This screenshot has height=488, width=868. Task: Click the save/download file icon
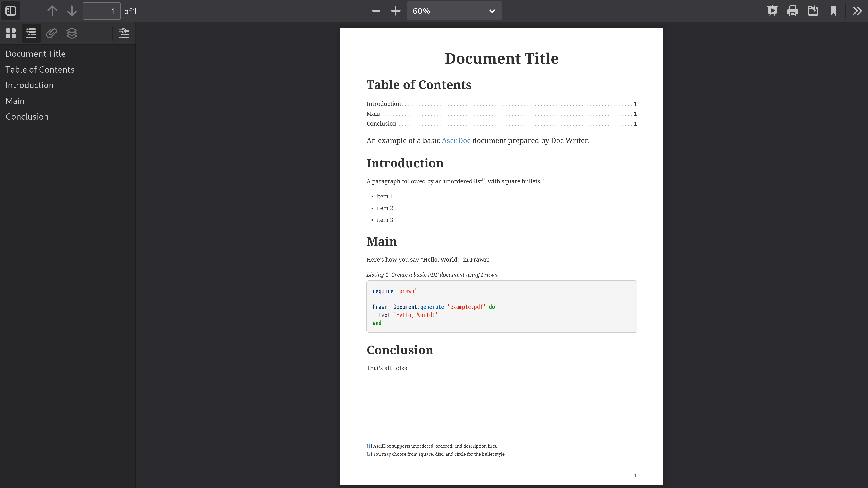coord(813,11)
